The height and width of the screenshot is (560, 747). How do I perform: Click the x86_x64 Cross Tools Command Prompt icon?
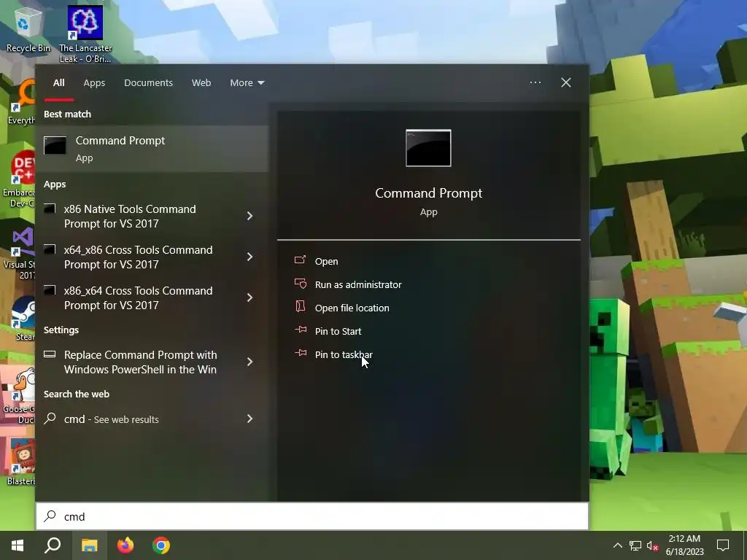pyautogui.click(x=50, y=290)
